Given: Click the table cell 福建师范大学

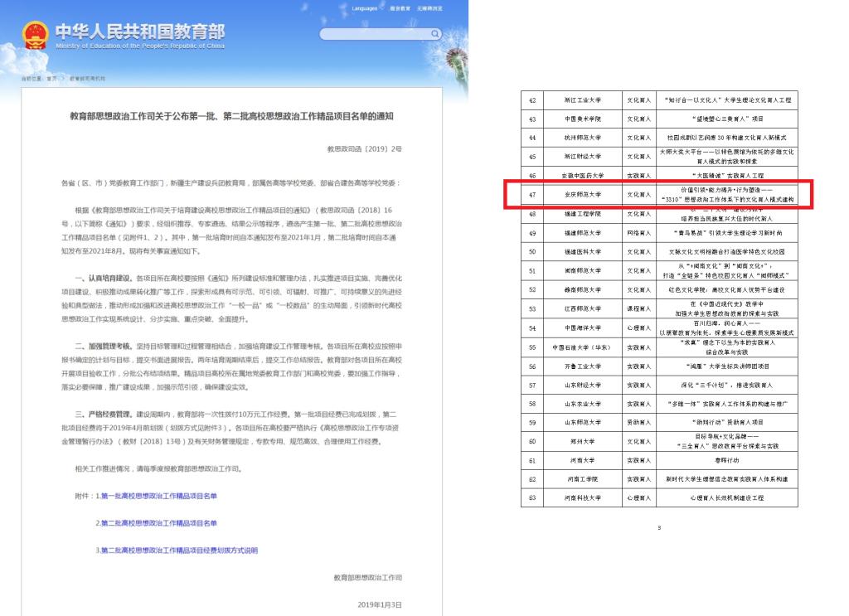Looking at the screenshot, I should pyautogui.click(x=583, y=233).
